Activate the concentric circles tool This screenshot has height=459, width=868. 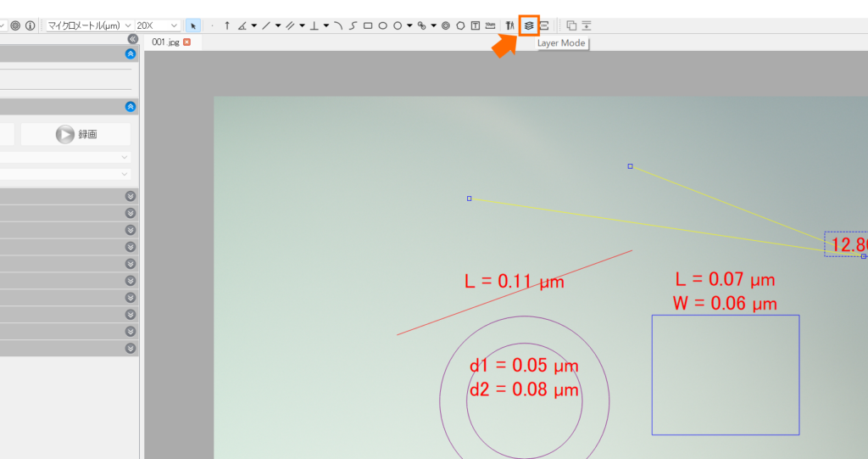(446, 25)
